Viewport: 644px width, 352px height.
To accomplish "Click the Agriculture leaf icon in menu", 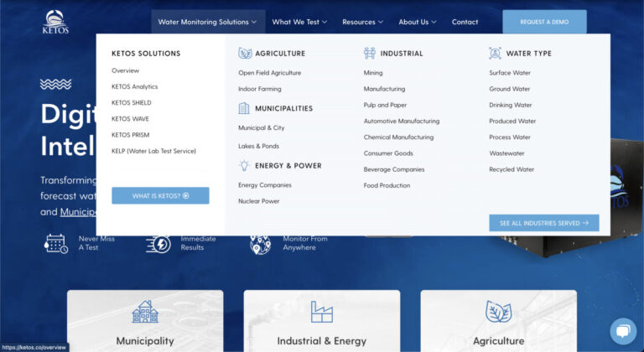I will [x=245, y=54].
